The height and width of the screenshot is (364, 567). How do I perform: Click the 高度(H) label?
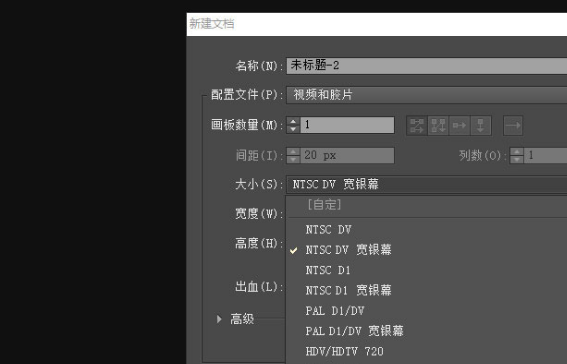pos(259,243)
